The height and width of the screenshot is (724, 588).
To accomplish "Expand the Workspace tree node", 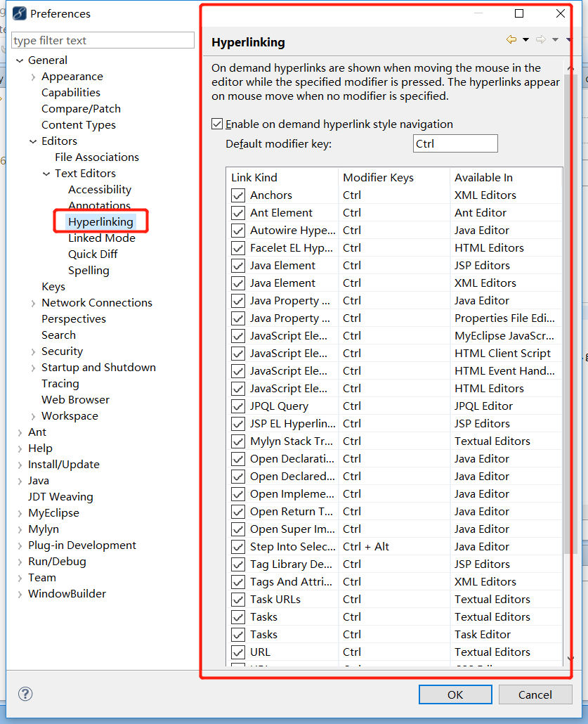I will pyautogui.click(x=33, y=416).
